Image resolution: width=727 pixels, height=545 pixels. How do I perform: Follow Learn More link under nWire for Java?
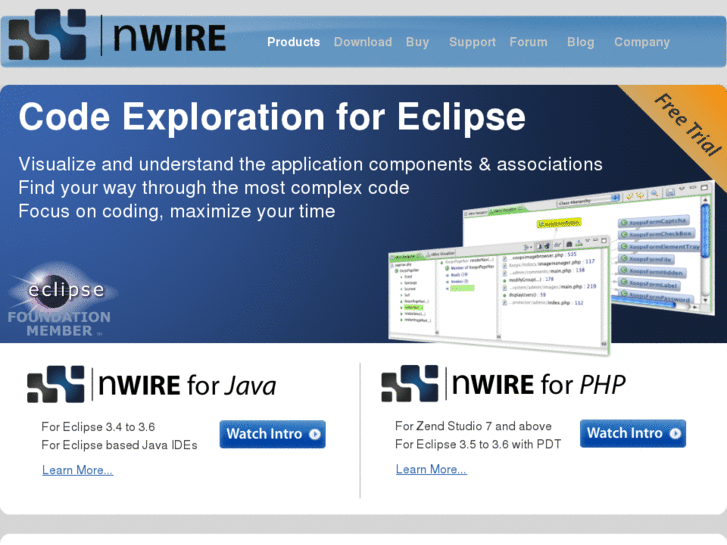click(77, 470)
